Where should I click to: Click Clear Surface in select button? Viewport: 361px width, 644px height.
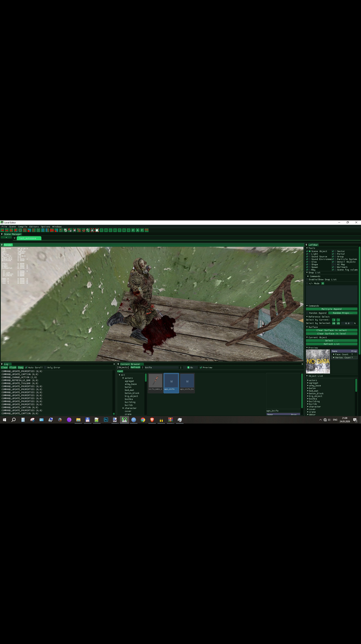pos(331,330)
